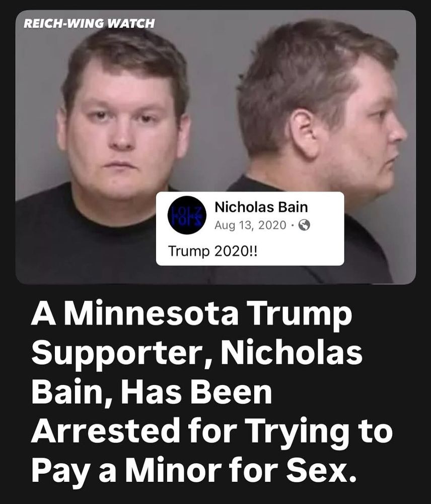Click the word "Arrested" in headline
The width and height of the screenshot is (431, 504).
coord(105,430)
